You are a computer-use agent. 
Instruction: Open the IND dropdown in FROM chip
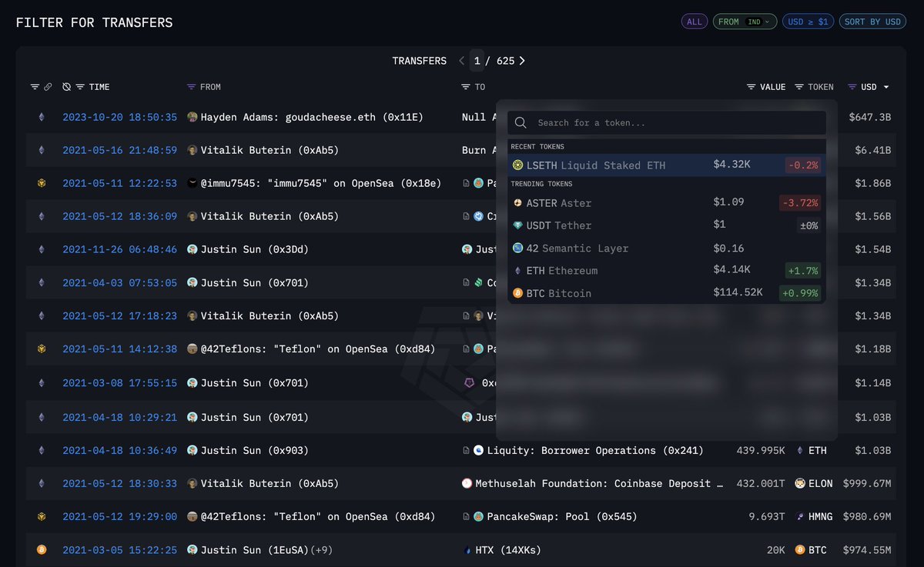coord(758,22)
